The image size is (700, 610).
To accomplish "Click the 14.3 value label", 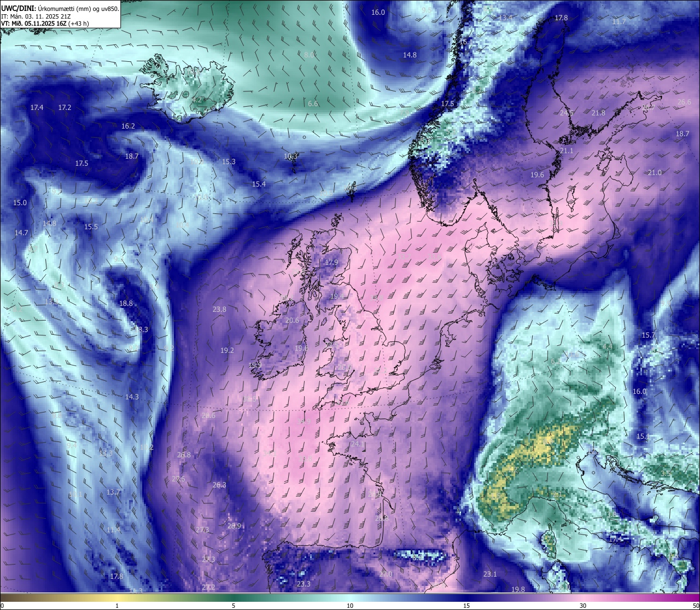I will (132, 397).
